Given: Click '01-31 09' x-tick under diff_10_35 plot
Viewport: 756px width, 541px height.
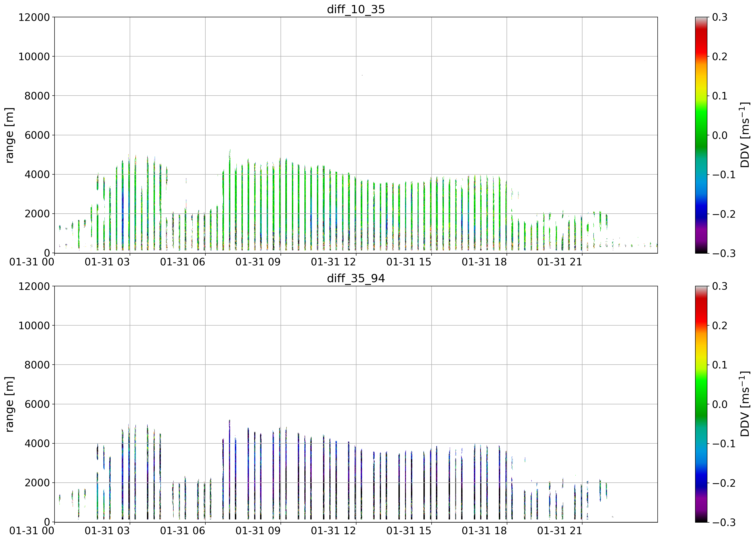Looking at the screenshot, I should click(258, 262).
